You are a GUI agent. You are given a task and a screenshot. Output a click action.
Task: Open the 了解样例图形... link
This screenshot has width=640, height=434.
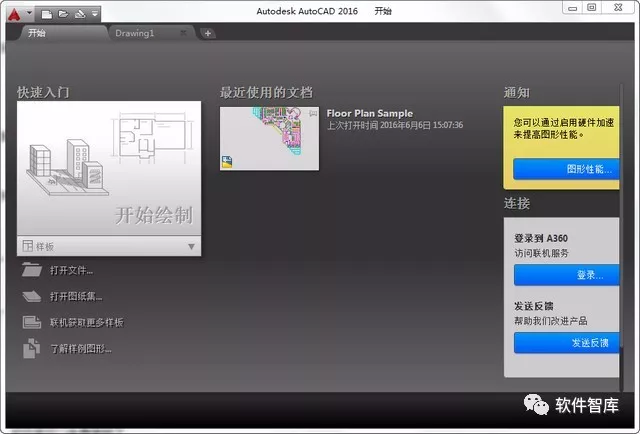point(81,349)
